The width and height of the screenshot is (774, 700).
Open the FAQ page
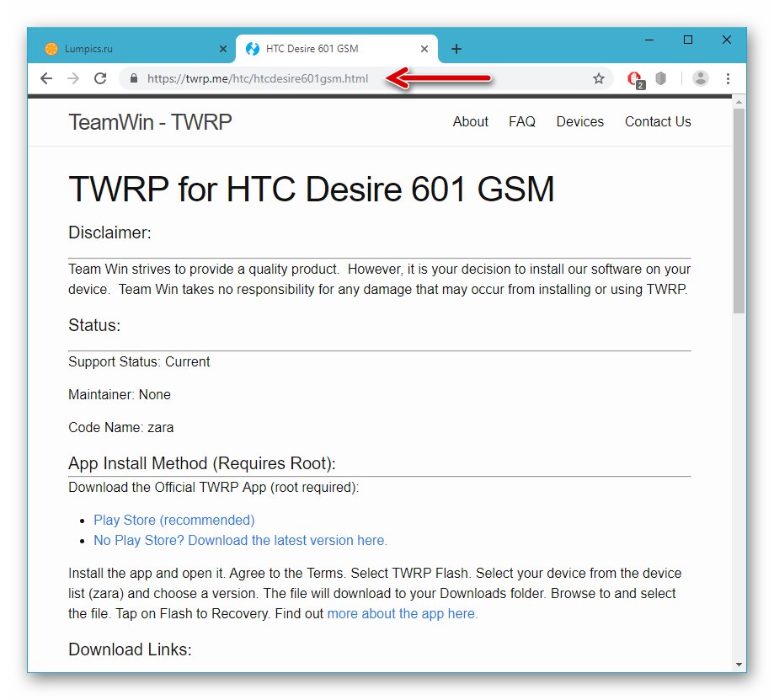(522, 121)
